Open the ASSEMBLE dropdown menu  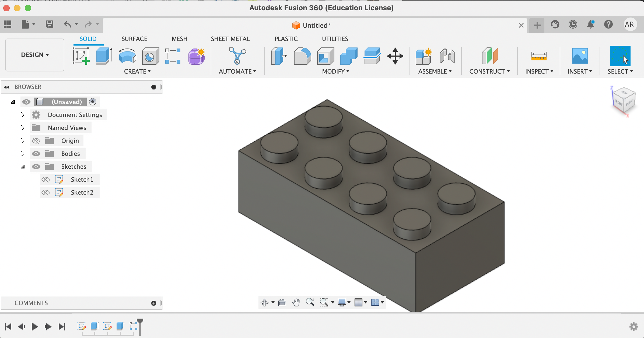pos(435,71)
